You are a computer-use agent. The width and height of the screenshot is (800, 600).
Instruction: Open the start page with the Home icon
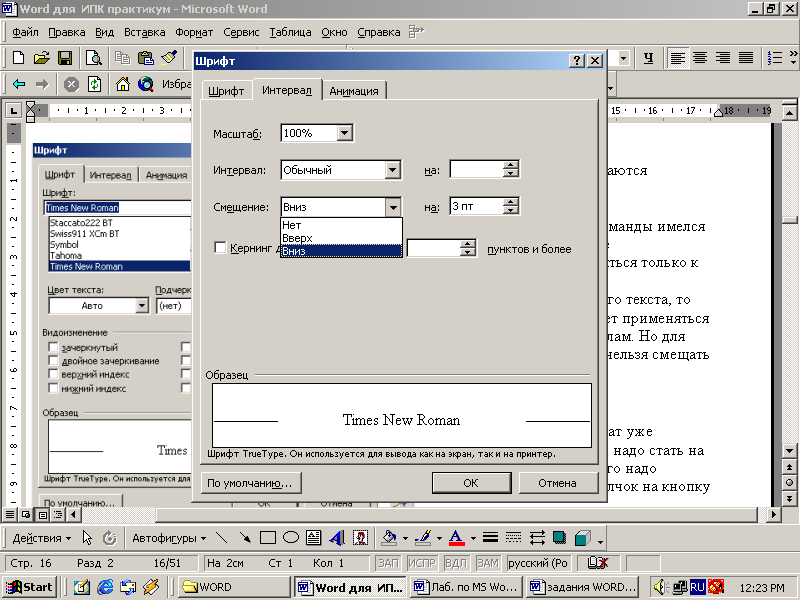(x=122, y=84)
